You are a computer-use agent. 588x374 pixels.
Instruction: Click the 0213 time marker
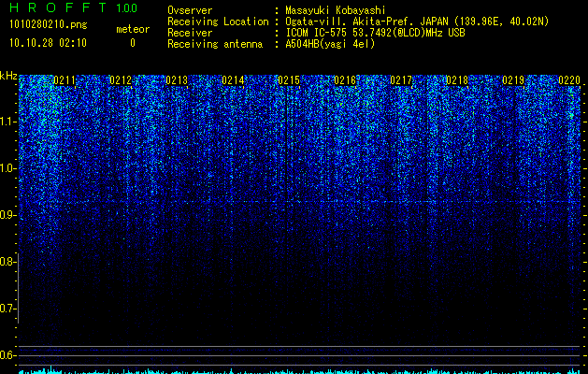(177, 80)
